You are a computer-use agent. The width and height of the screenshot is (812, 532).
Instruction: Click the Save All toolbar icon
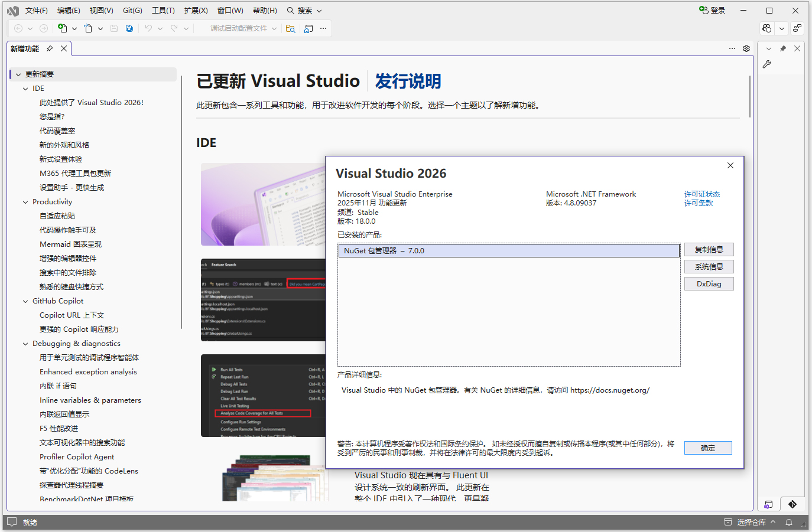pyautogui.click(x=129, y=28)
